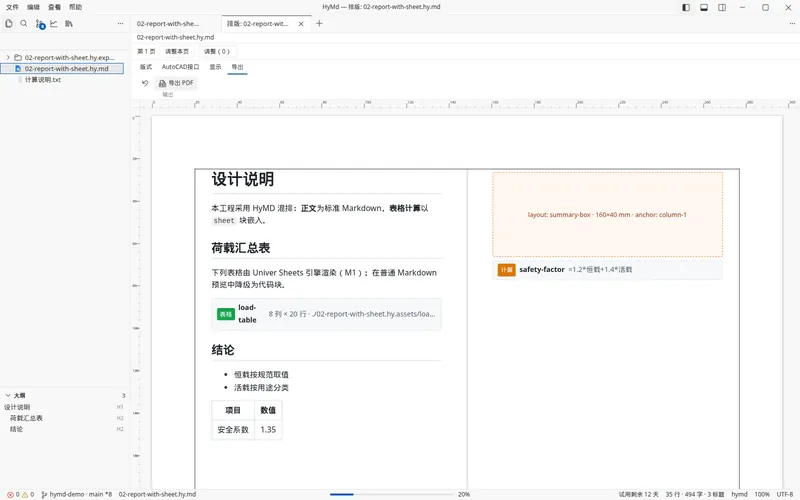This screenshot has width=800, height=500.
Task: Select the summary-box layout placeholder
Action: point(607,214)
